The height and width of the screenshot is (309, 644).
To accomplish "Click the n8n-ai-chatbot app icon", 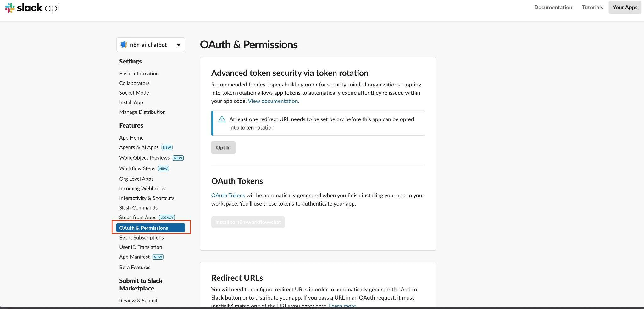I will click(124, 45).
